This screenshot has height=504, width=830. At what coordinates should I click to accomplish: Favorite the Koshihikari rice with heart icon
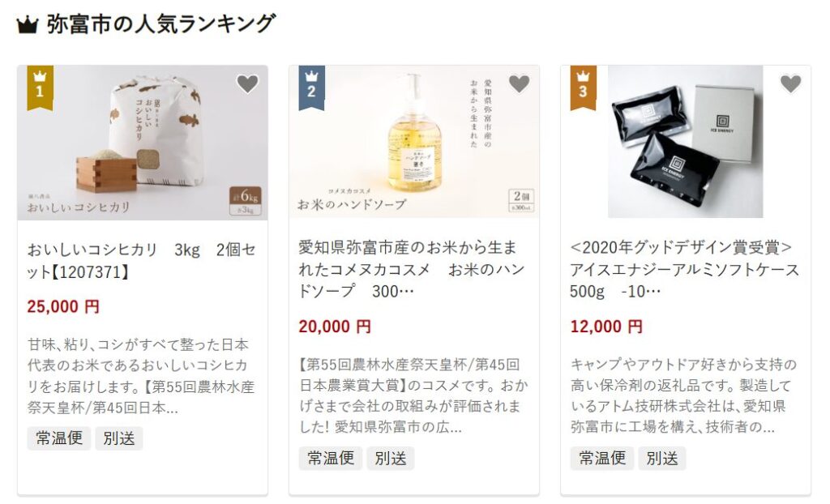(x=247, y=83)
